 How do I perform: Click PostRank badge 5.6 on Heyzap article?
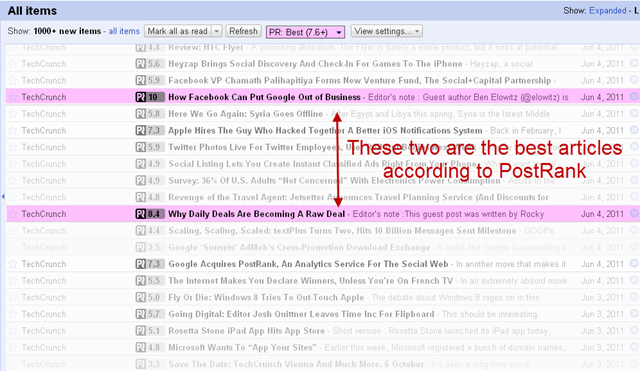[150, 64]
